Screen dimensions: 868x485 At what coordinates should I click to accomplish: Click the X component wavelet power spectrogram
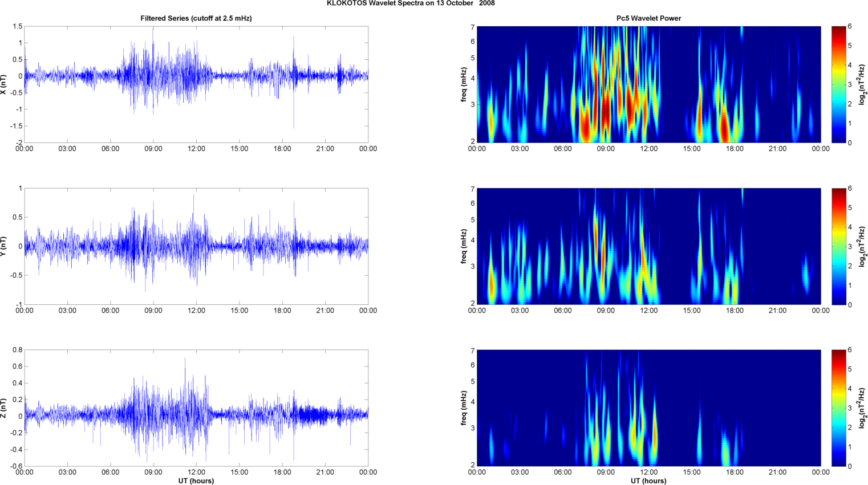pyautogui.click(x=648, y=84)
